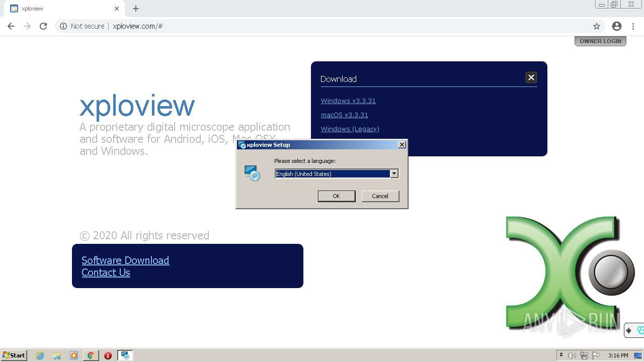
Task: Select the xploview browser tab
Action: click(x=64, y=9)
